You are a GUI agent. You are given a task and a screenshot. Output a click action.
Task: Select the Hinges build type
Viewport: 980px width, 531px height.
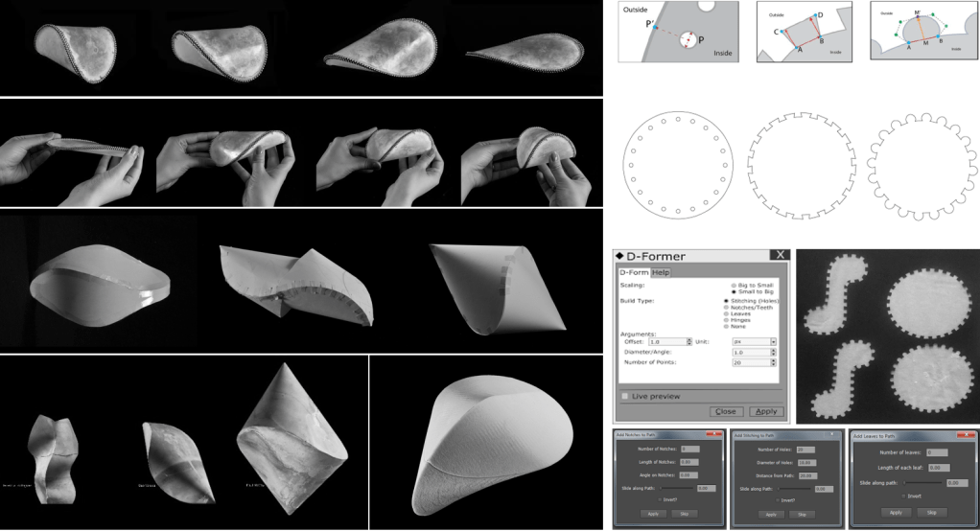725,320
